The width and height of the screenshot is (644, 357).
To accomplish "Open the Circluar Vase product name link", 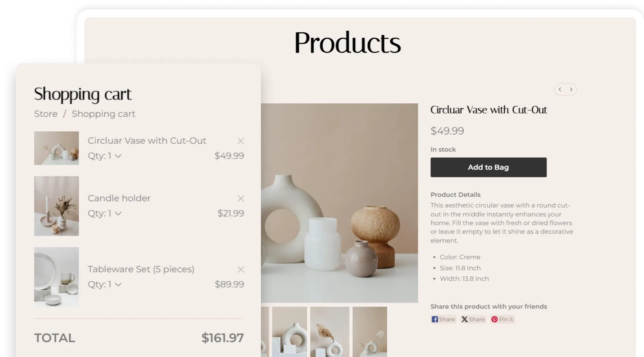I will 147,140.
